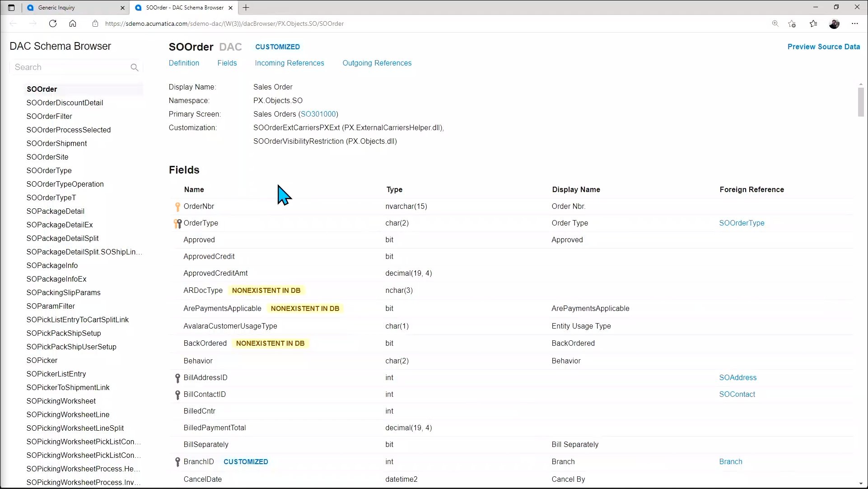Click the key icon beside OrderNbr
This screenshot has width=868, height=489.
177,206
